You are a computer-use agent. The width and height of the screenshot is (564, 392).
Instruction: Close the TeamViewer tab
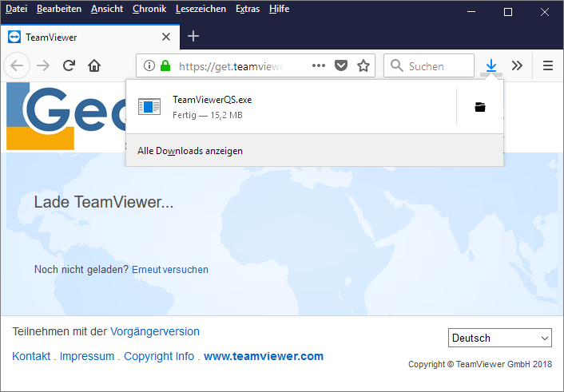pos(166,37)
